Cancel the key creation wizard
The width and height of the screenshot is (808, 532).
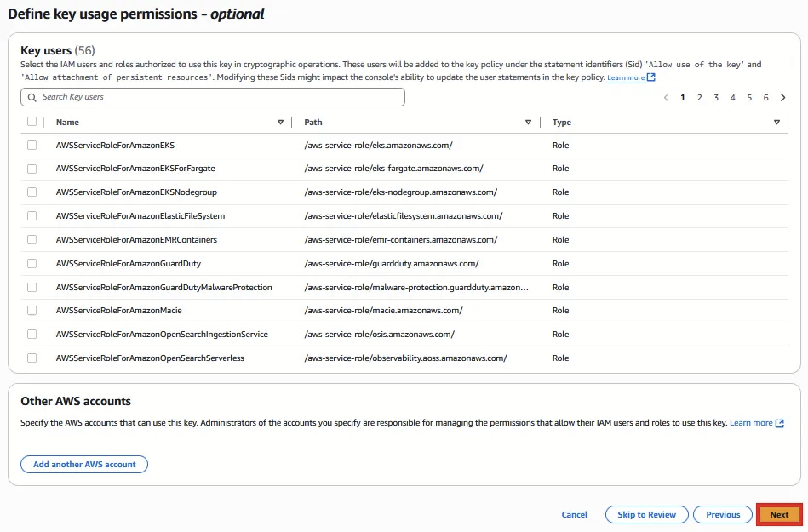(575, 514)
